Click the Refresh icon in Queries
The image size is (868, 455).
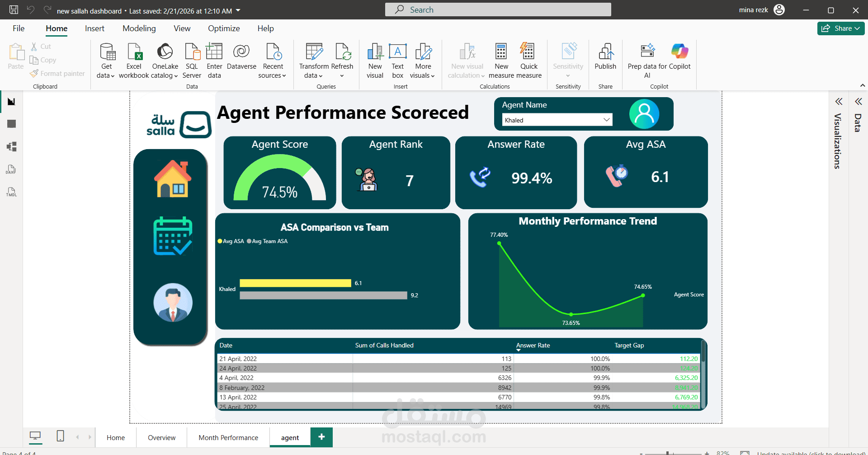point(343,52)
